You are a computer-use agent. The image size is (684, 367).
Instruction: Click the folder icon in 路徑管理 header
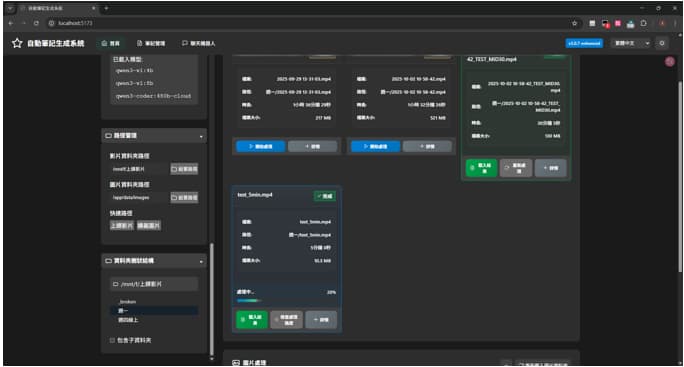(108, 136)
